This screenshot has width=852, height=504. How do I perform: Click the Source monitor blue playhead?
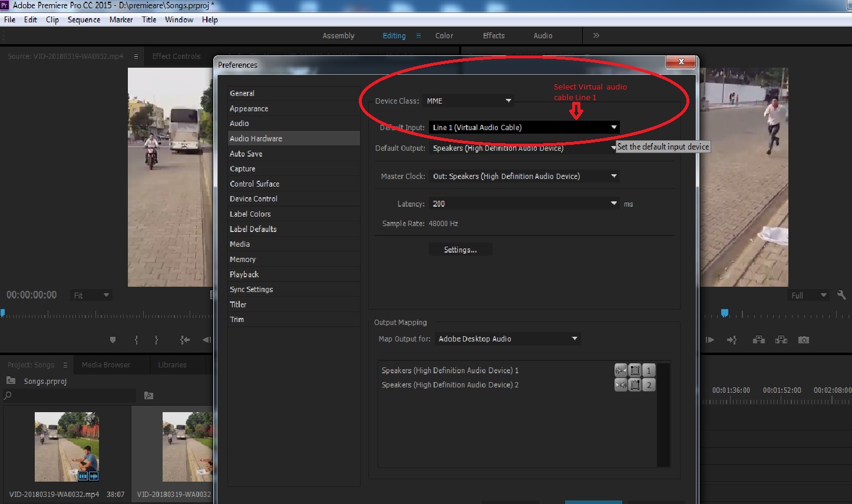3,313
